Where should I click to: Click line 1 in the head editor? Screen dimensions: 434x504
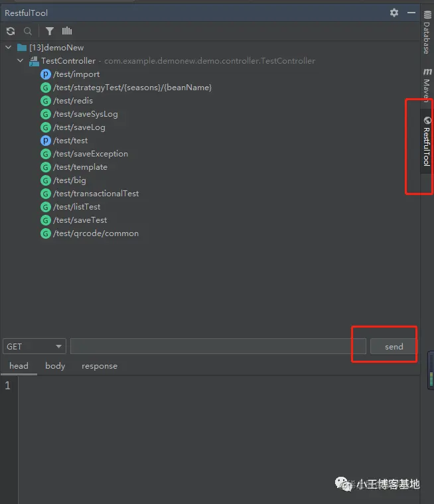(x=218, y=385)
